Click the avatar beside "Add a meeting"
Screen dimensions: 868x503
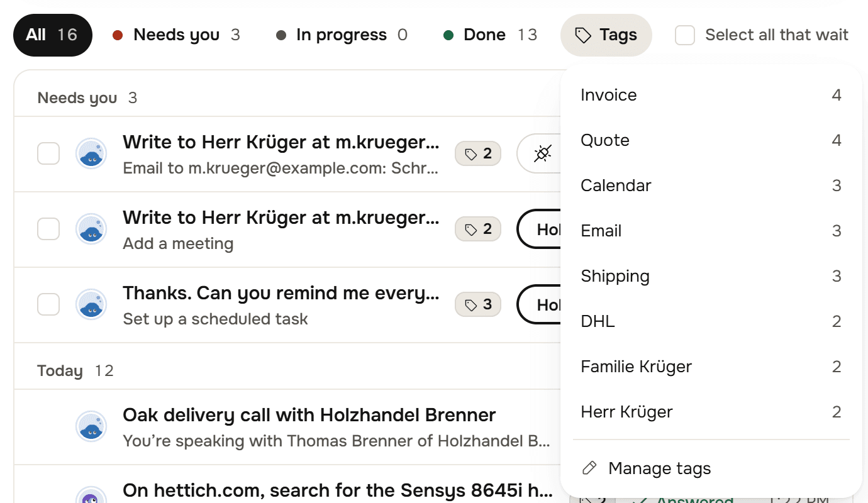click(x=91, y=229)
